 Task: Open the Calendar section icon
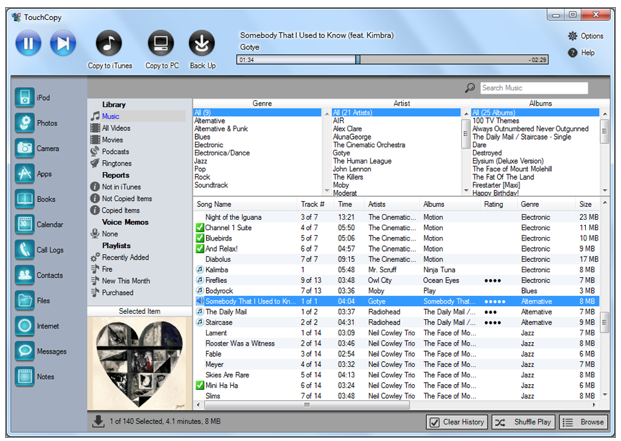(x=25, y=224)
